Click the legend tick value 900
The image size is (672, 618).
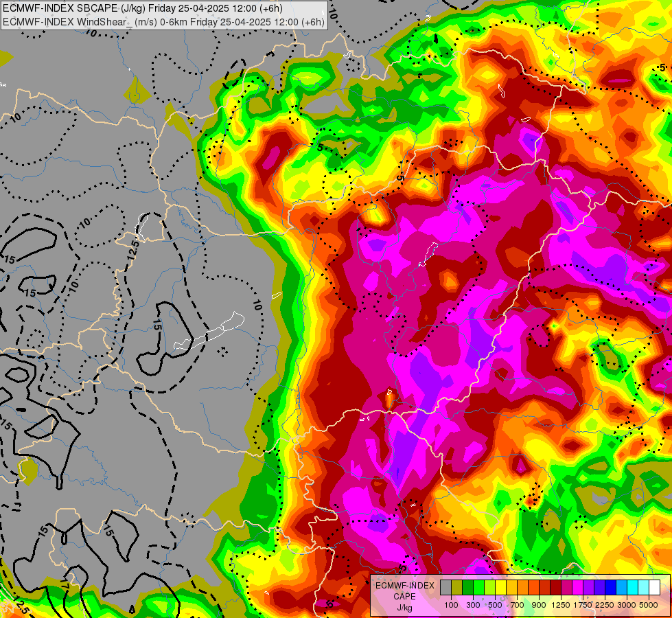[x=539, y=605]
